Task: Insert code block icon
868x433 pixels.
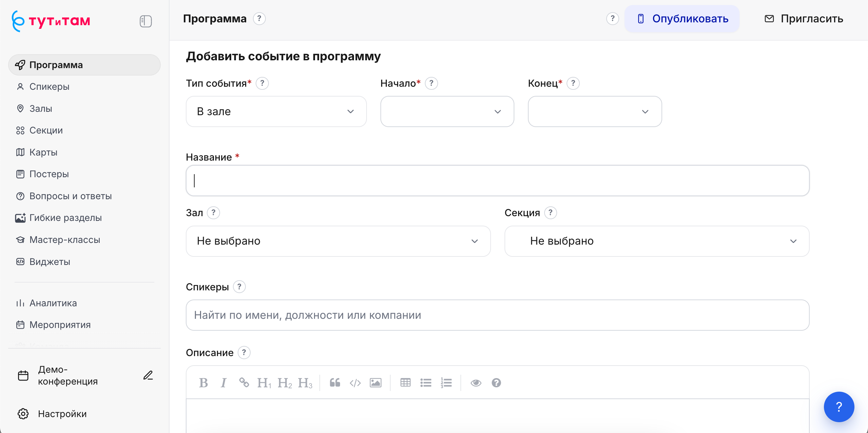Action: (x=355, y=383)
